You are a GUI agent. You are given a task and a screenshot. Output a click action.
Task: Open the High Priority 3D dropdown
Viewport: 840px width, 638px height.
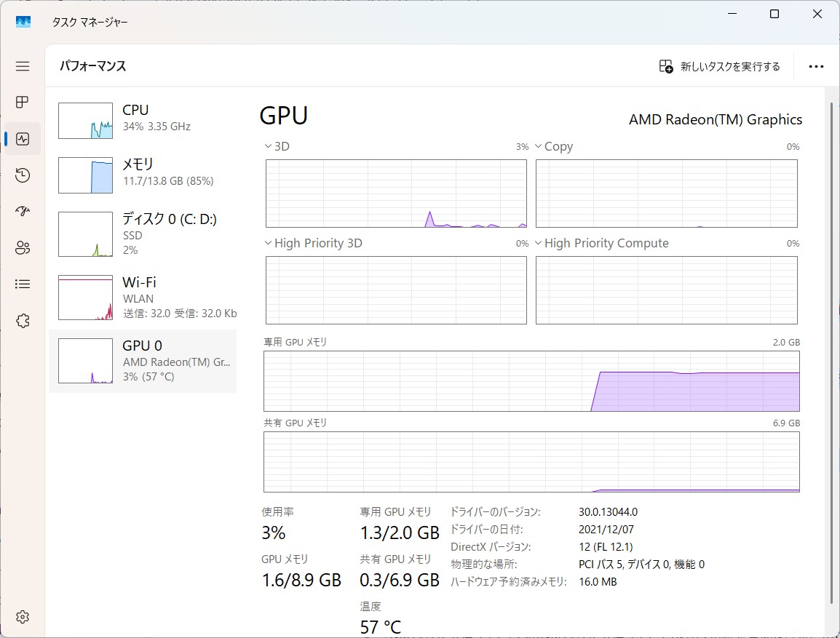[x=313, y=243]
